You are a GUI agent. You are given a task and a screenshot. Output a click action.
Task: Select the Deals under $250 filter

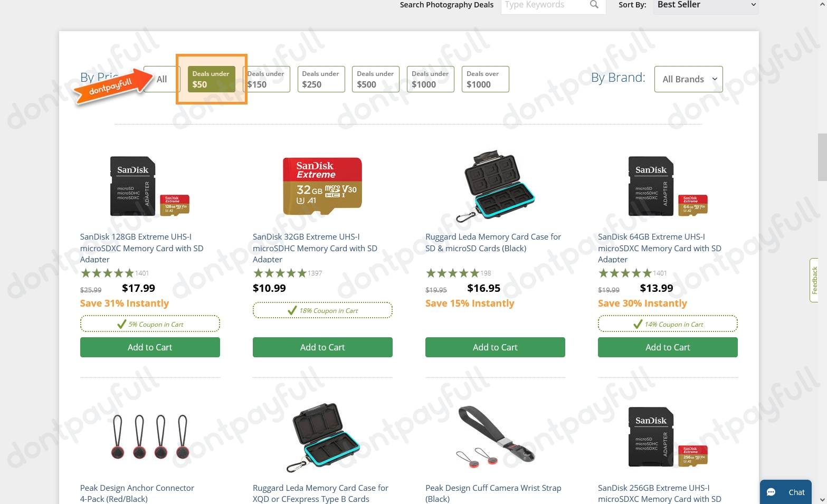click(x=321, y=79)
